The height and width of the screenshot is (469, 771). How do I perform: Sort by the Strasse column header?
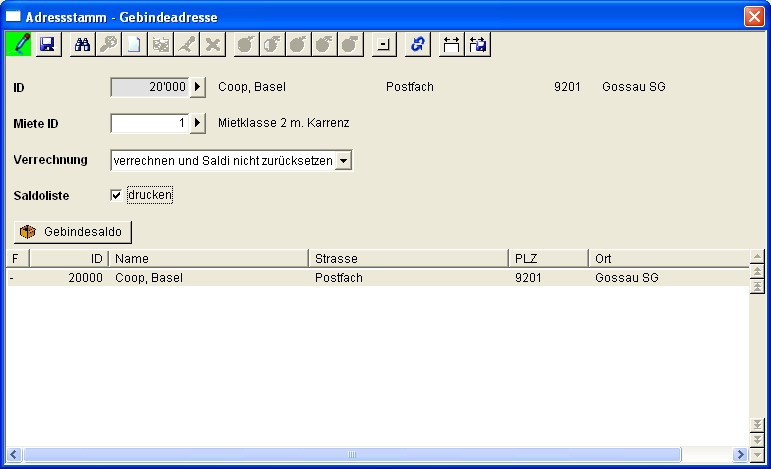(409, 259)
